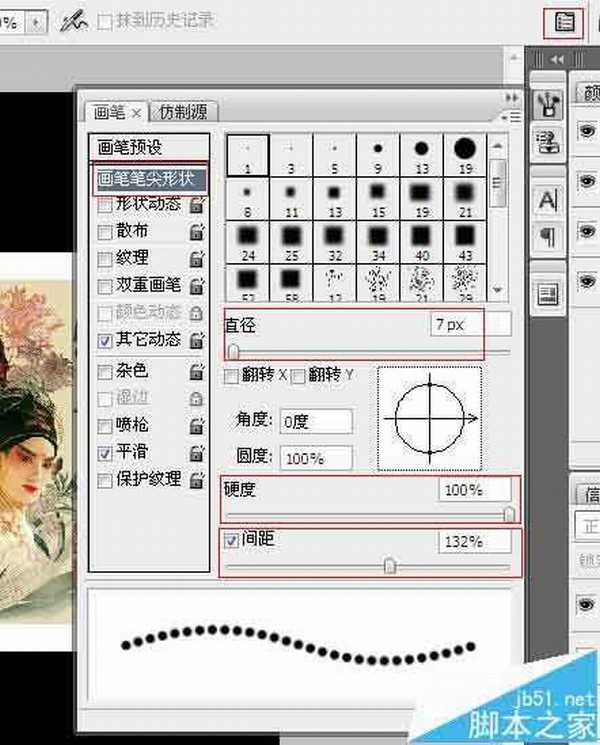
Task: Uncheck 间距 spacing checkbox
Action: 231,541
